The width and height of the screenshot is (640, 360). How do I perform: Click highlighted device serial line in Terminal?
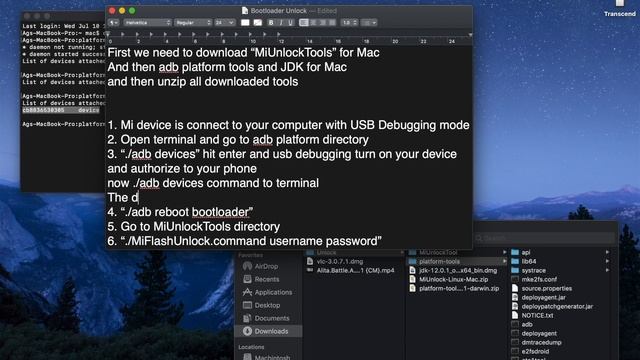[x=61, y=110]
